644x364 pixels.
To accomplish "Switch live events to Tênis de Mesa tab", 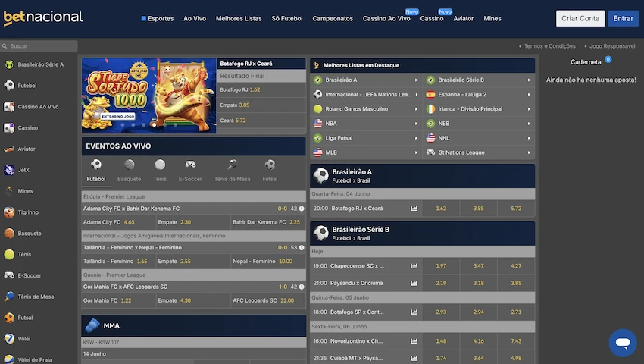I will pos(232,171).
